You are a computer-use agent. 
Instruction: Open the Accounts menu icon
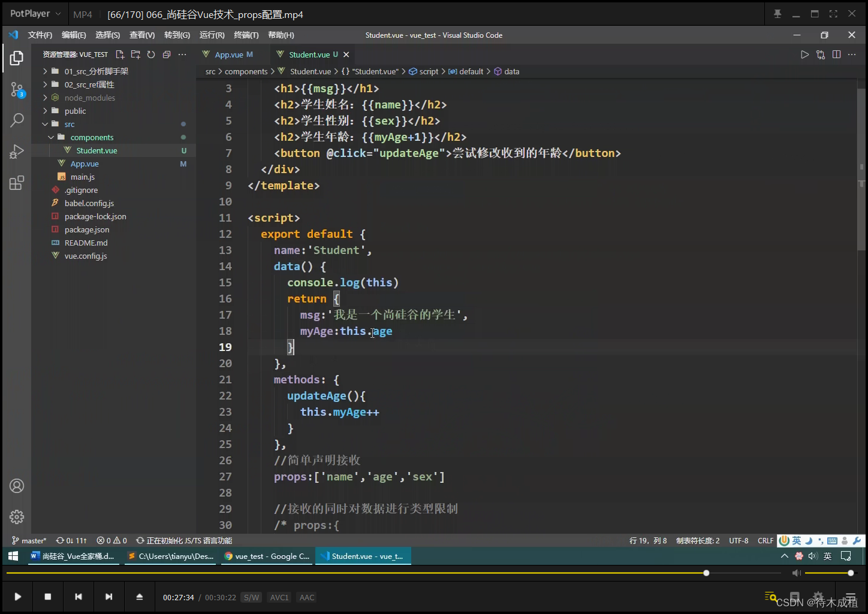(17, 486)
